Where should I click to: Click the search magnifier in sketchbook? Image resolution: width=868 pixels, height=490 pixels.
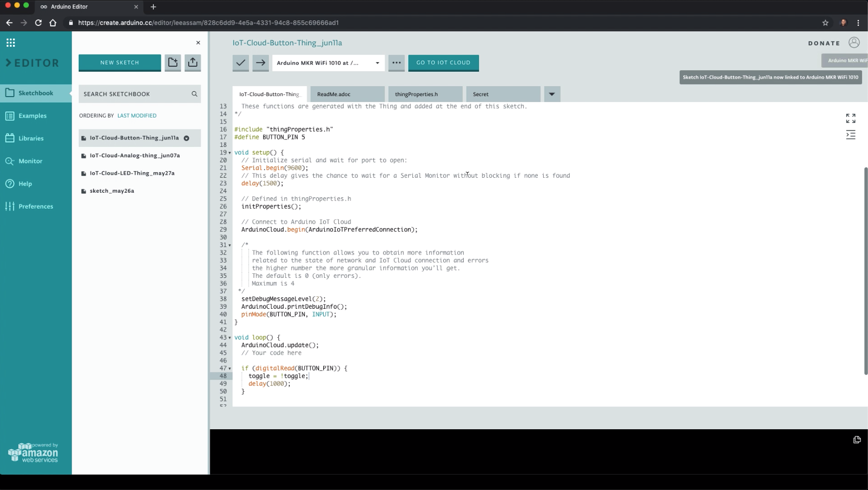194,94
